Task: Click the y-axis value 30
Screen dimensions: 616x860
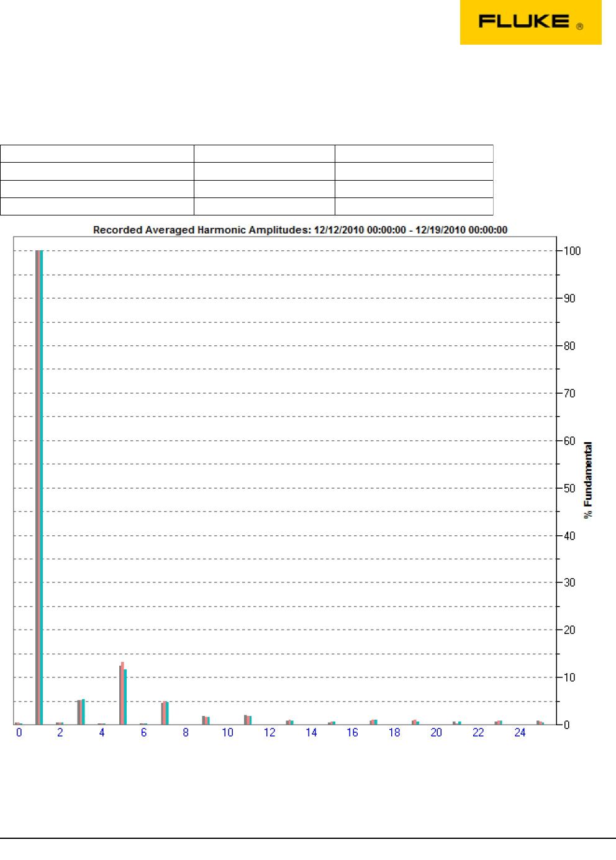Action: (569, 582)
